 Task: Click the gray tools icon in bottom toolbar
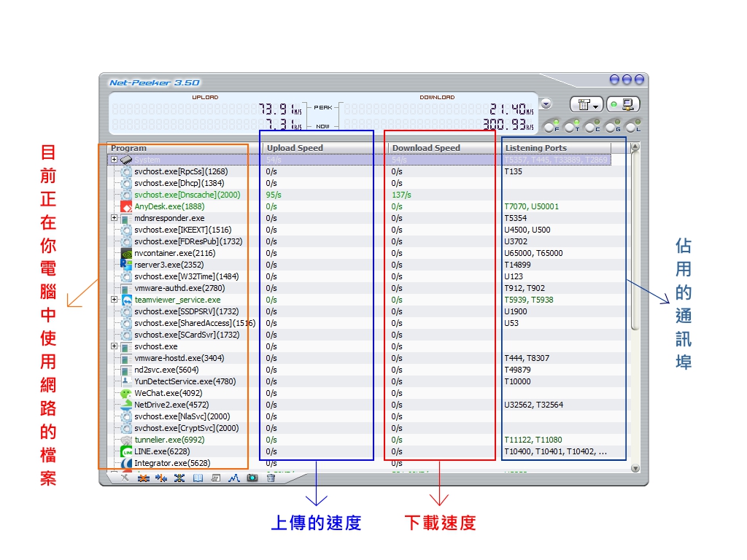(125, 478)
